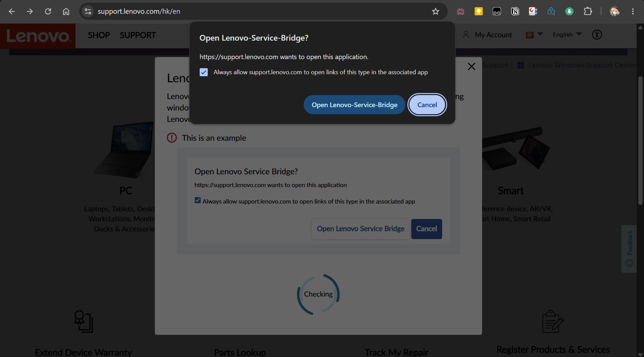
Task: Uncheck the Always allow support.lenovo.com checkbox
Action: click(x=204, y=72)
